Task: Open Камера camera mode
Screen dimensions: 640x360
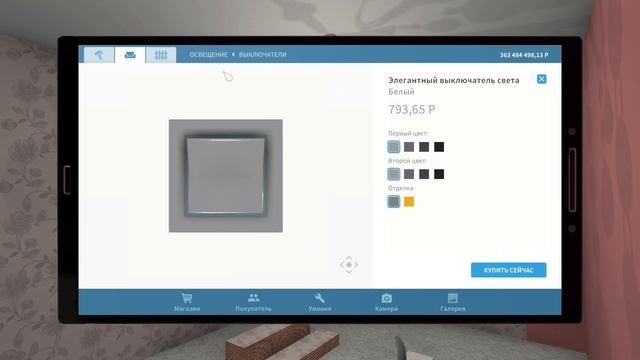Action: click(386, 302)
